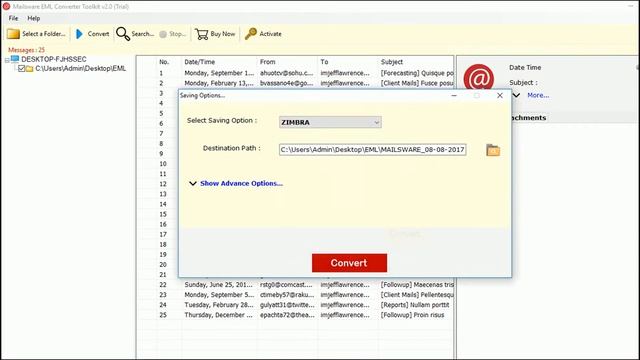Select the DESKTOP-FJHSSEC tree item
640x360 pixels.
54,59
